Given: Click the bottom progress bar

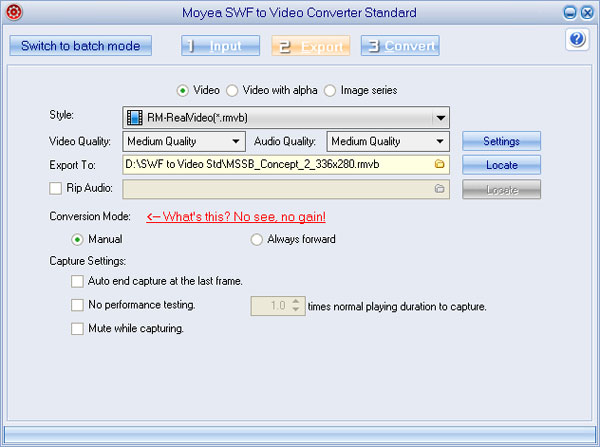Looking at the screenshot, I should (x=300, y=435).
